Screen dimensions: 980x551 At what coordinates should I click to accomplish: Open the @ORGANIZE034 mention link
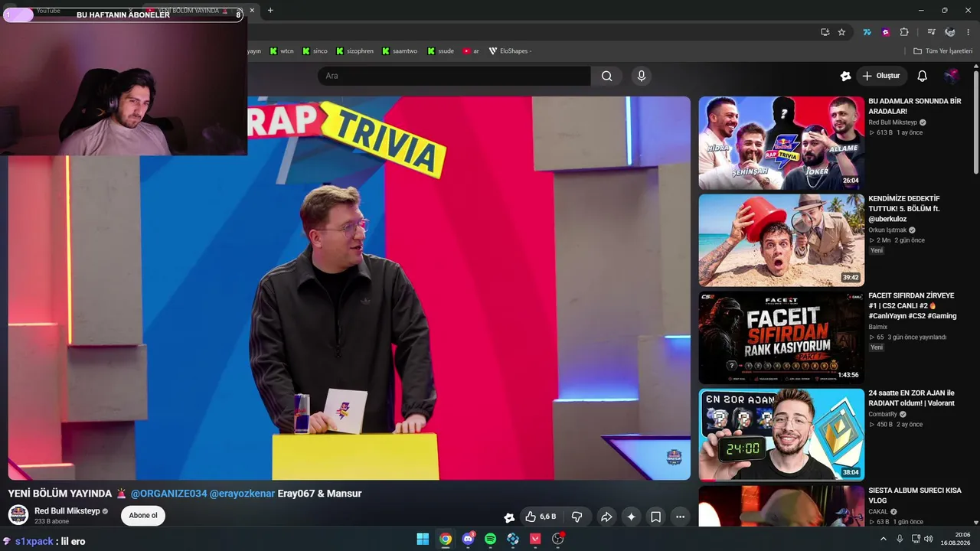pyautogui.click(x=168, y=494)
